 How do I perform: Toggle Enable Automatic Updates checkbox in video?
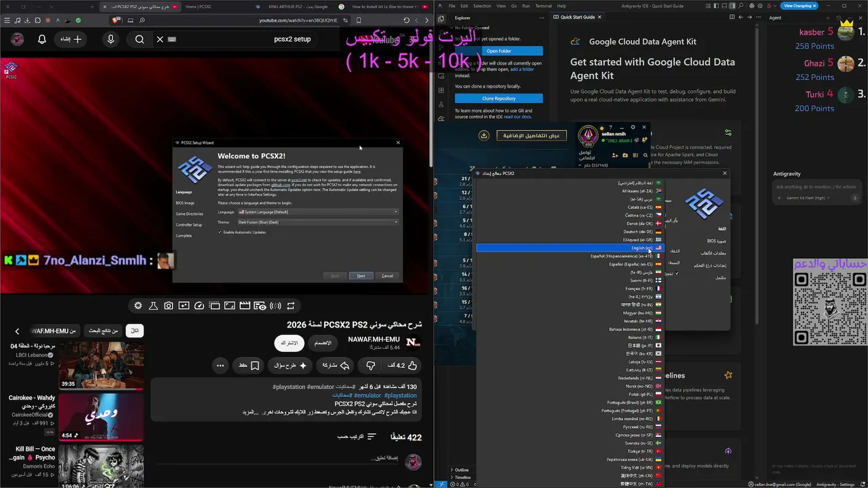(x=220, y=232)
